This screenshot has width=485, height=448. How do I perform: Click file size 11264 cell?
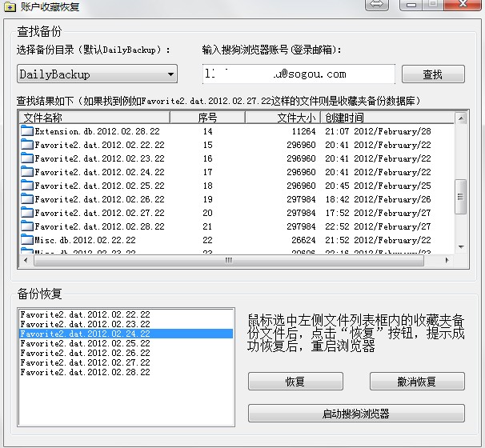pyautogui.click(x=304, y=131)
